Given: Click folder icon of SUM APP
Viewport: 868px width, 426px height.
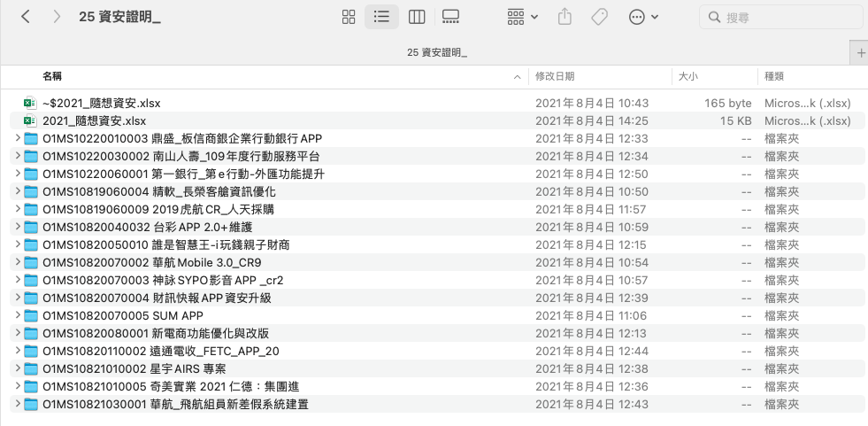Looking at the screenshot, I should pos(31,316).
